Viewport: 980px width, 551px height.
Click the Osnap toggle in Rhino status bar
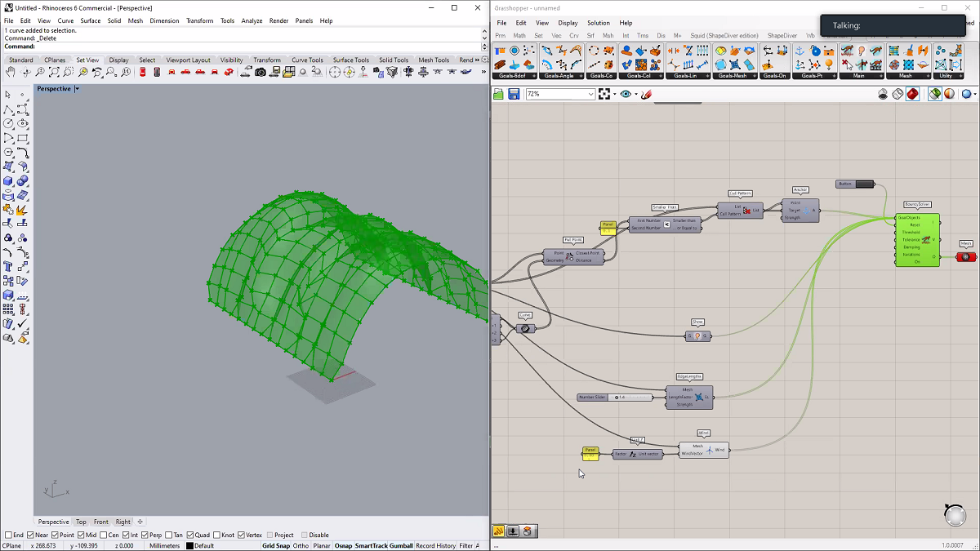(342, 545)
